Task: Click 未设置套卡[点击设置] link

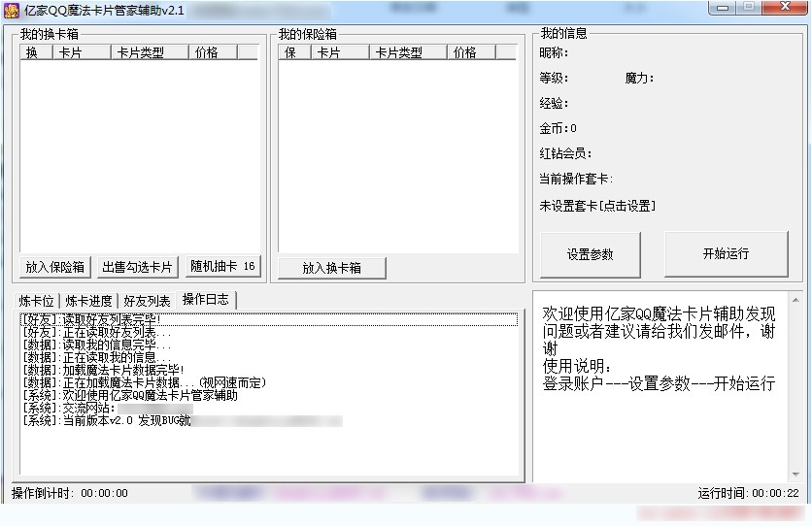Action: tap(597, 206)
